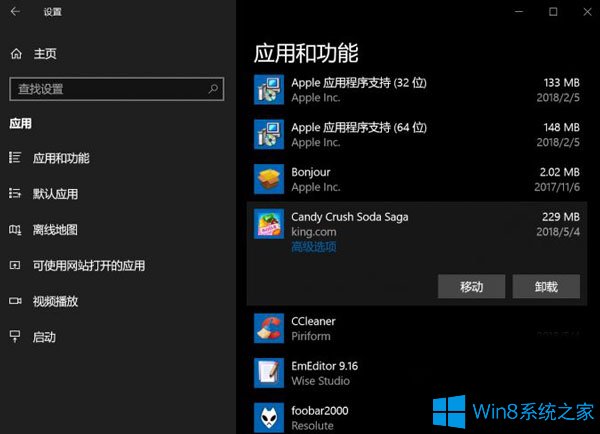Viewport: 600px width, 434px height.
Task: Select the foobar2000 entry name
Action: coord(320,411)
